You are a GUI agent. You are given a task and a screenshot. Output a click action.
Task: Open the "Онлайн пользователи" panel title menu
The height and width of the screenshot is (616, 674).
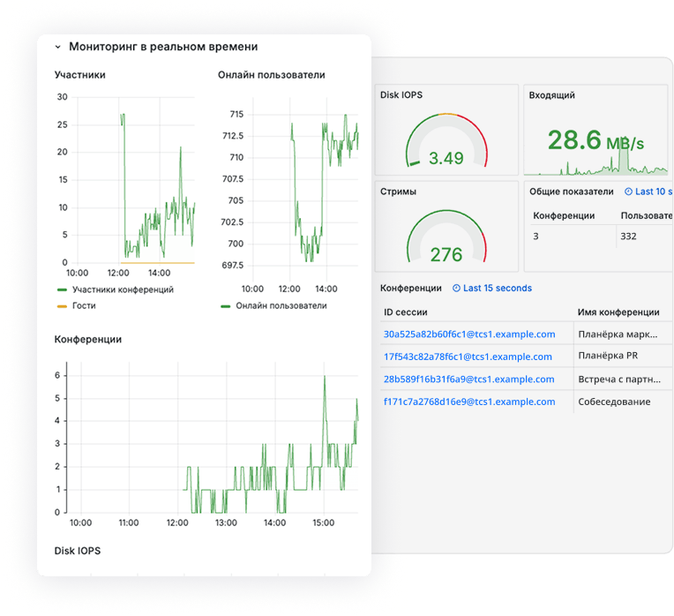point(271,75)
